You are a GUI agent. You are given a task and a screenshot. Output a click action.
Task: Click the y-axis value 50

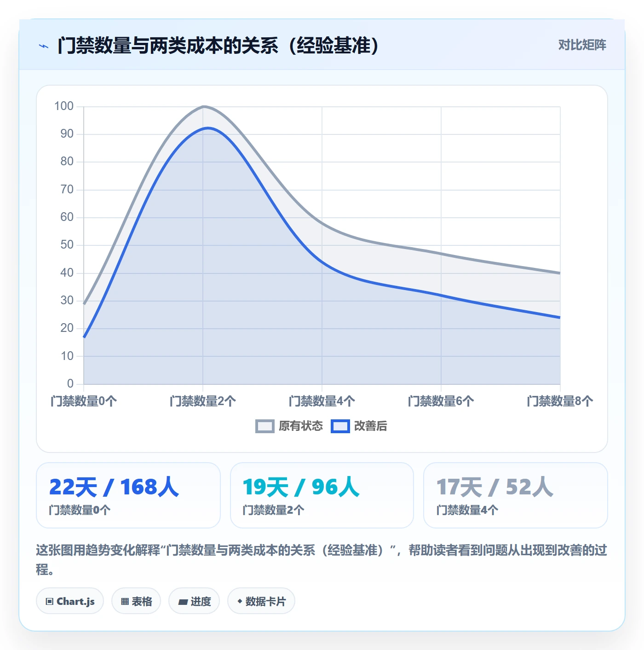tap(67, 245)
